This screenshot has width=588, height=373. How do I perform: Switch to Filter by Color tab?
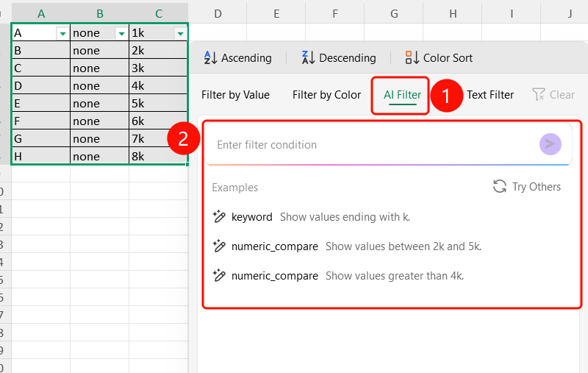pyautogui.click(x=326, y=95)
